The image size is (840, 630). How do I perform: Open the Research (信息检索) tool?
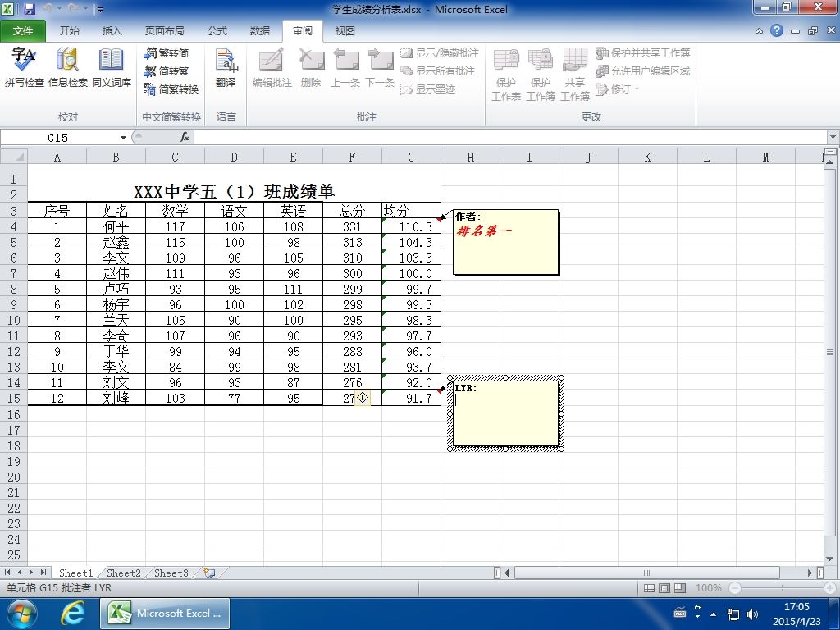[67, 67]
